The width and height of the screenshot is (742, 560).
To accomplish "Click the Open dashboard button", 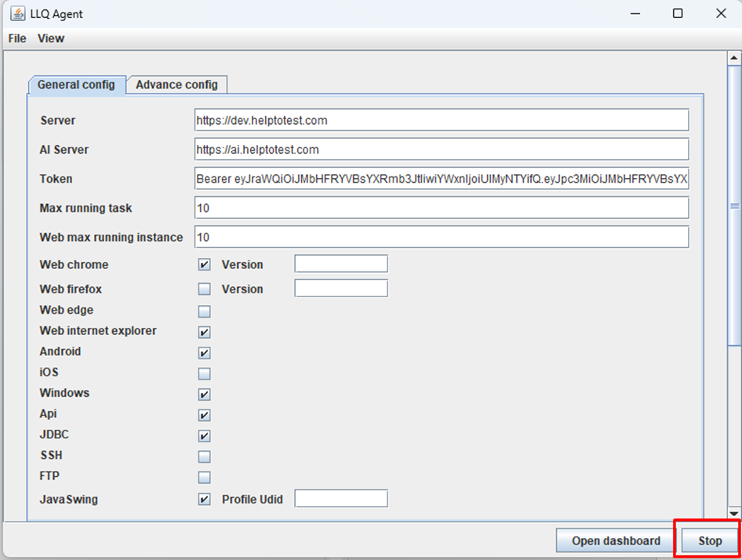I will [x=616, y=540].
